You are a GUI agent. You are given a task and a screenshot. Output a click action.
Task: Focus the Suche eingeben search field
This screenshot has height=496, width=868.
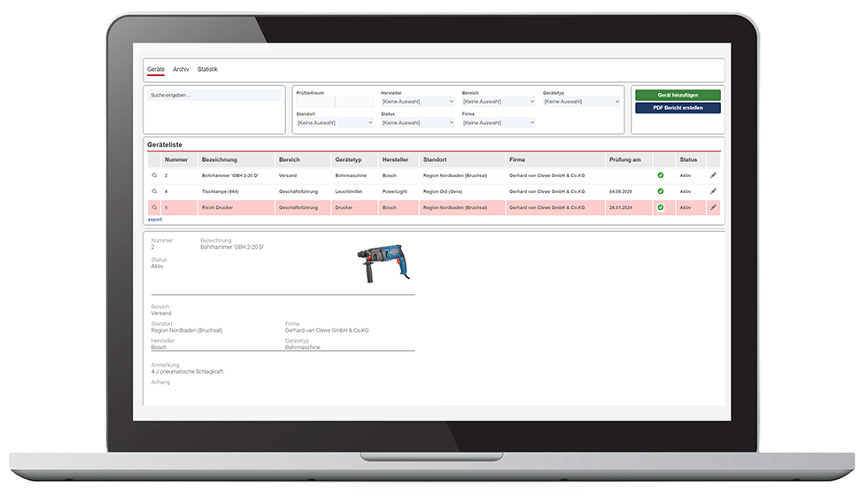[214, 95]
